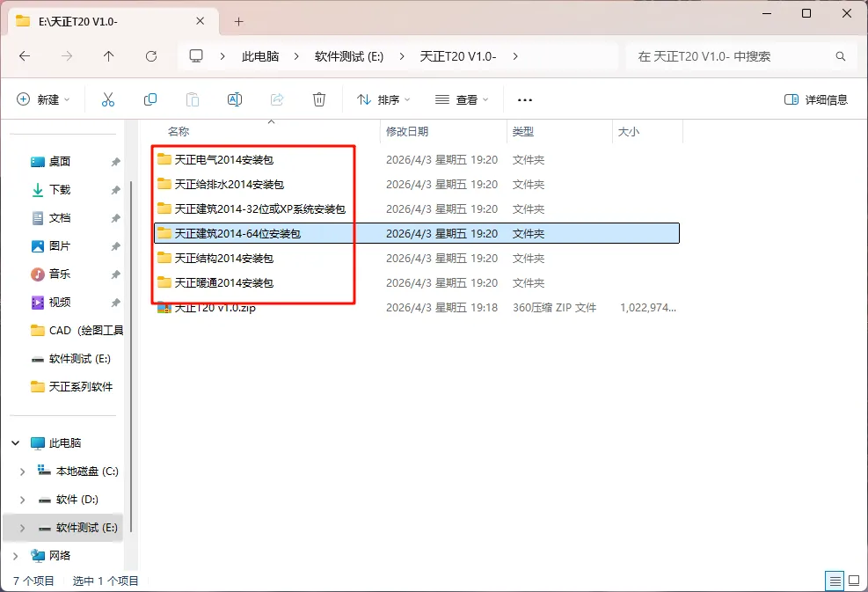Close the E:\天正T20 V1.0- tab

(200, 21)
